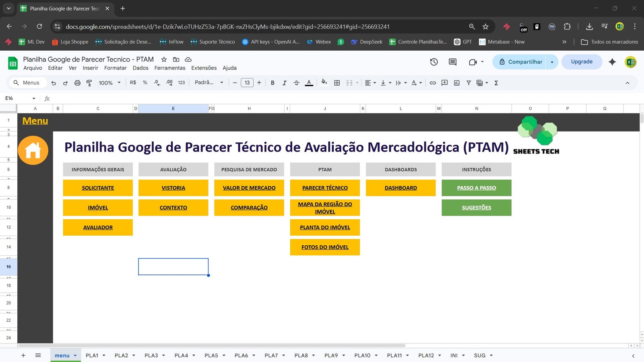Viewport: 644px width, 362px height.
Task: Select the Paint format tool
Action: click(89, 82)
